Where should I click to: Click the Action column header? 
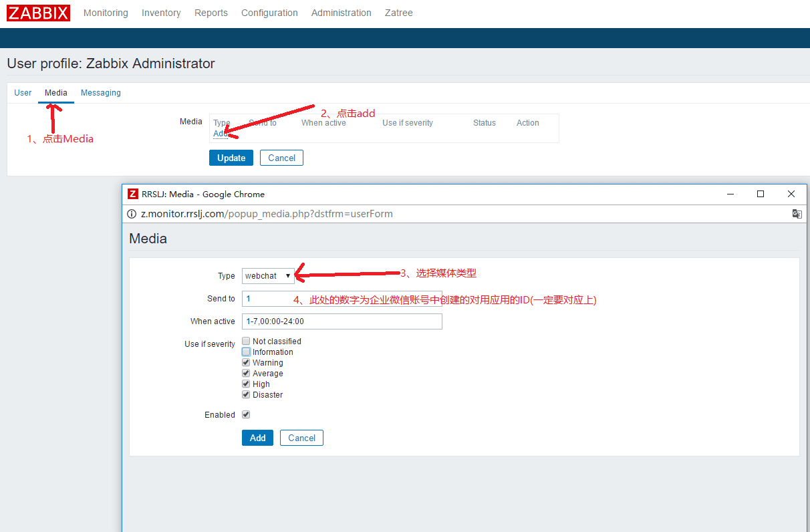tap(528, 123)
